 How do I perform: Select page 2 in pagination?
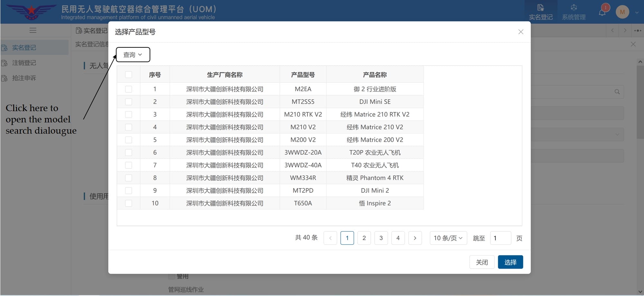[x=364, y=238]
